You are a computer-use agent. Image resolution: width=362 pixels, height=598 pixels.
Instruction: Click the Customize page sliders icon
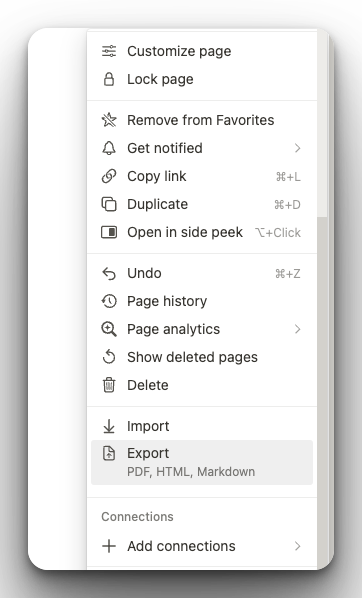pos(109,51)
